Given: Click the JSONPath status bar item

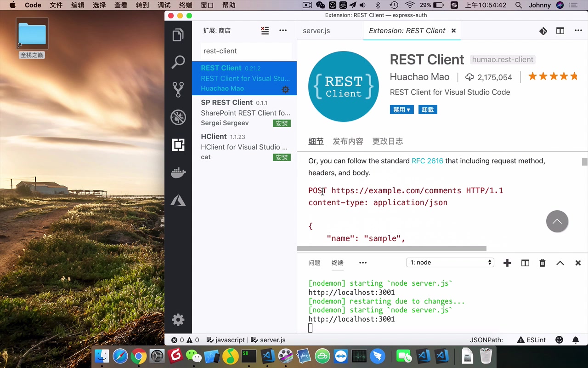Looking at the screenshot, I should (x=486, y=340).
